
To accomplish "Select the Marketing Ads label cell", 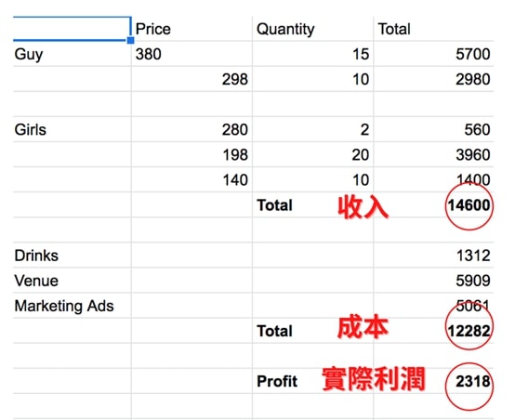I will pos(72,306).
